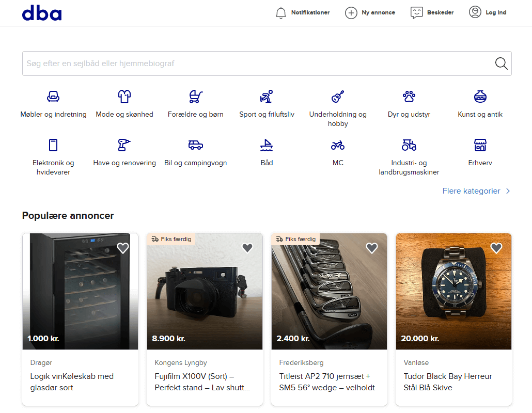Viewport: 532px width, 413px height.
Task: Open the Møbler og indretning category
Action: 53,103
